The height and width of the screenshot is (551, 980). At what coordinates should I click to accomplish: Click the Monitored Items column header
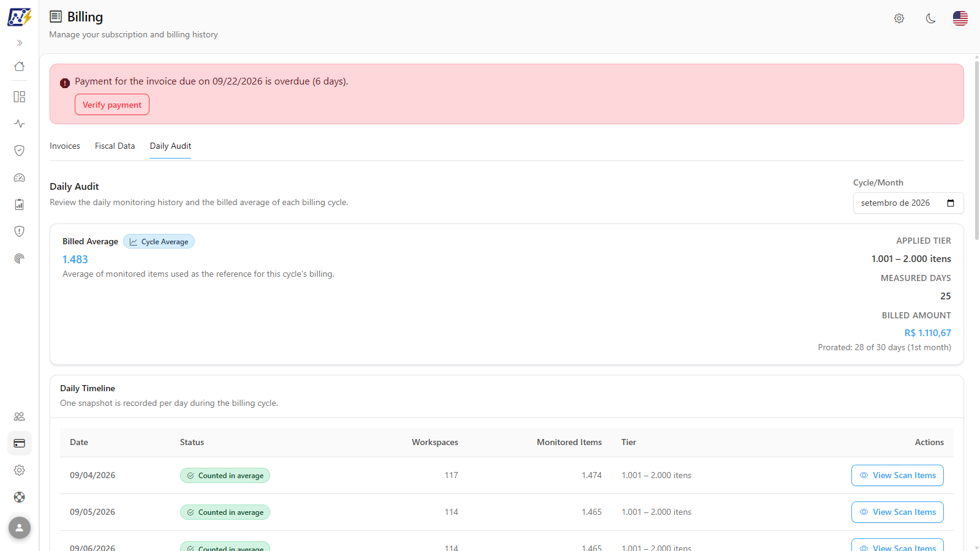(569, 442)
